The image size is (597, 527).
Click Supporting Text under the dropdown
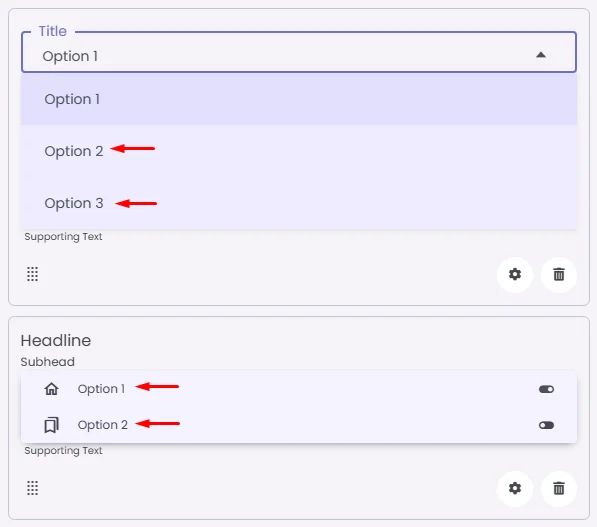pos(63,236)
